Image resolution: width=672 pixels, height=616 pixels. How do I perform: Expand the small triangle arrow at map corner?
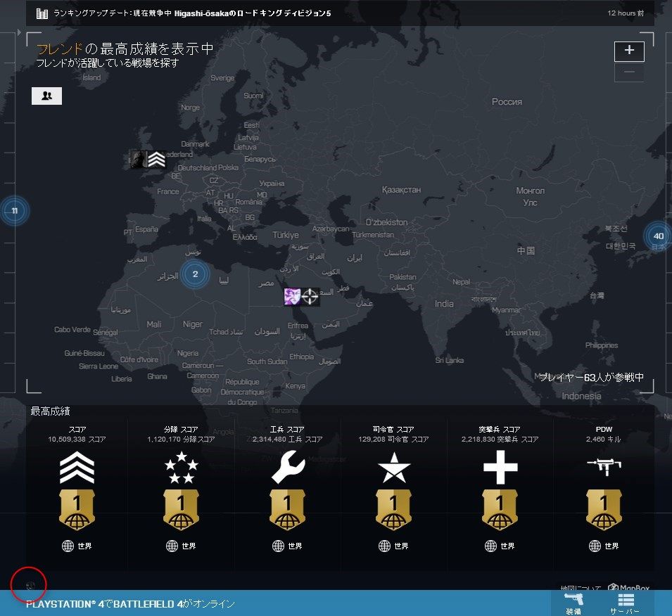coord(19,32)
